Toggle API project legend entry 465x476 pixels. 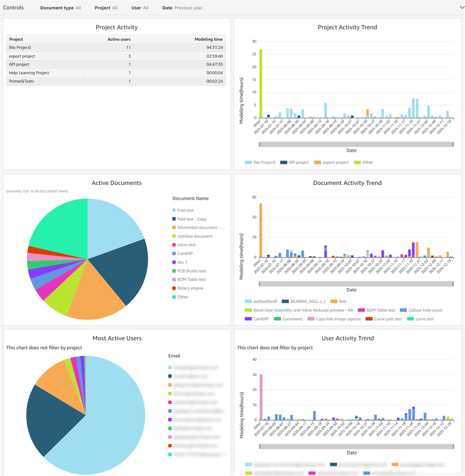pos(295,163)
